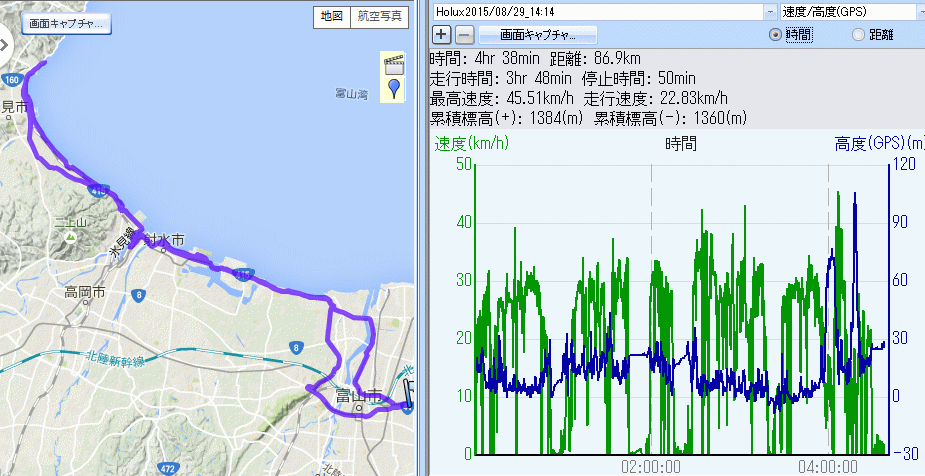This screenshot has height=476, width=925.
Task: Zoom out graph with minus button
Action: click(463, 34)
